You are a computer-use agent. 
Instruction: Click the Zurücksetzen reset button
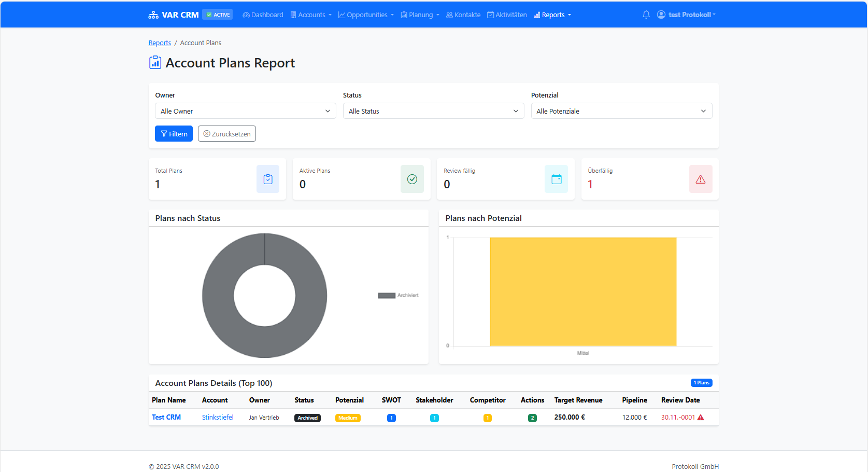coord(226,134)
